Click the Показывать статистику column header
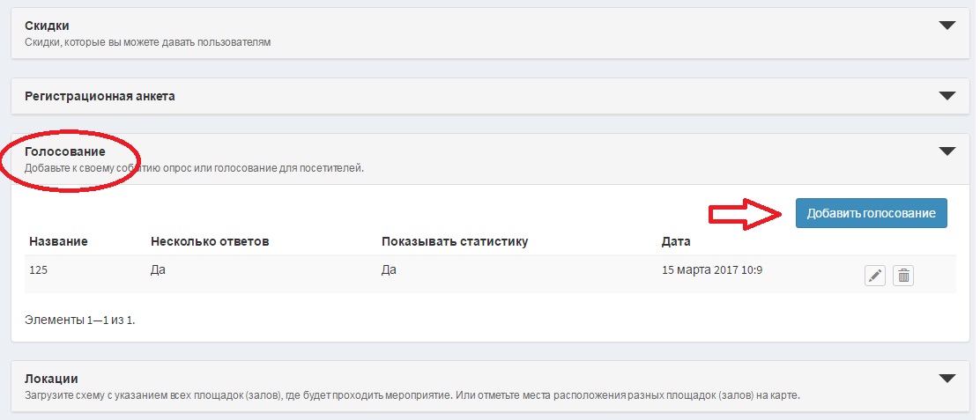The height and width of the screenshot is (420, 980). click(454, 241)
